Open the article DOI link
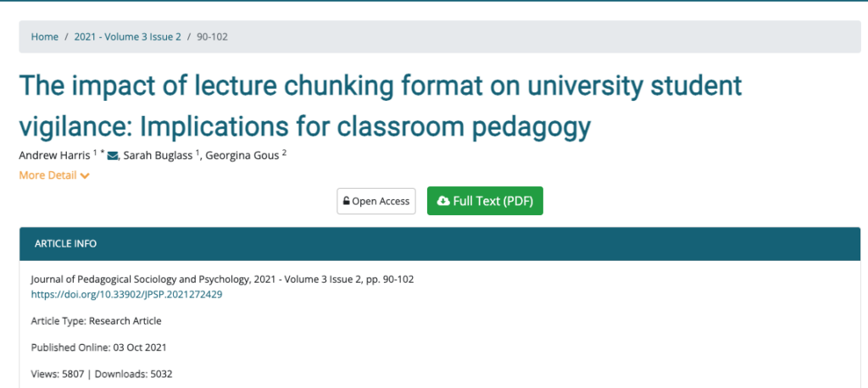The width and height of the screenshot is (868, 388). point(126,294)
